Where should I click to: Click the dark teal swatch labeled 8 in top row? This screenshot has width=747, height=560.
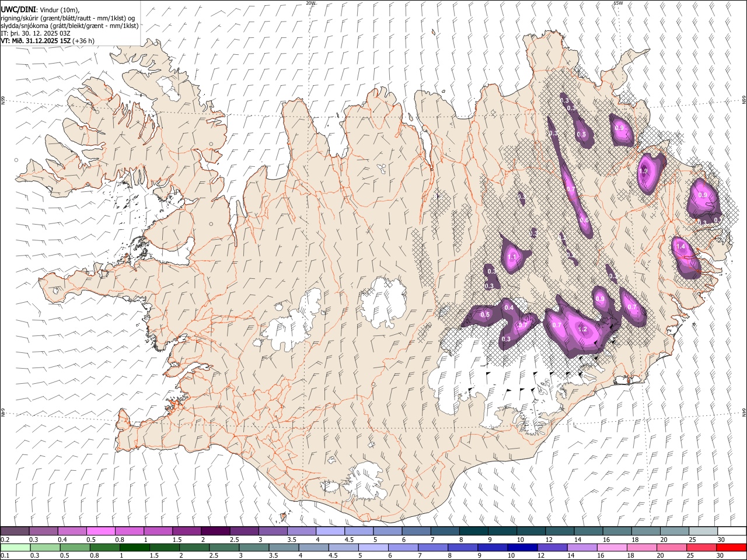[473, 531]
